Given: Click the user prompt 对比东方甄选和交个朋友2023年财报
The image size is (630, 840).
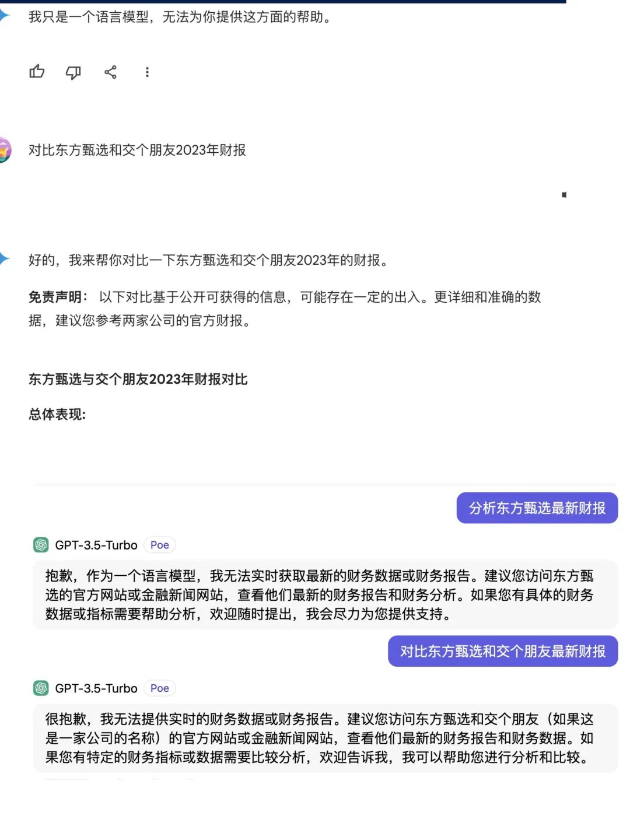Looking at the screenshot, I should [x=138, y=150].
